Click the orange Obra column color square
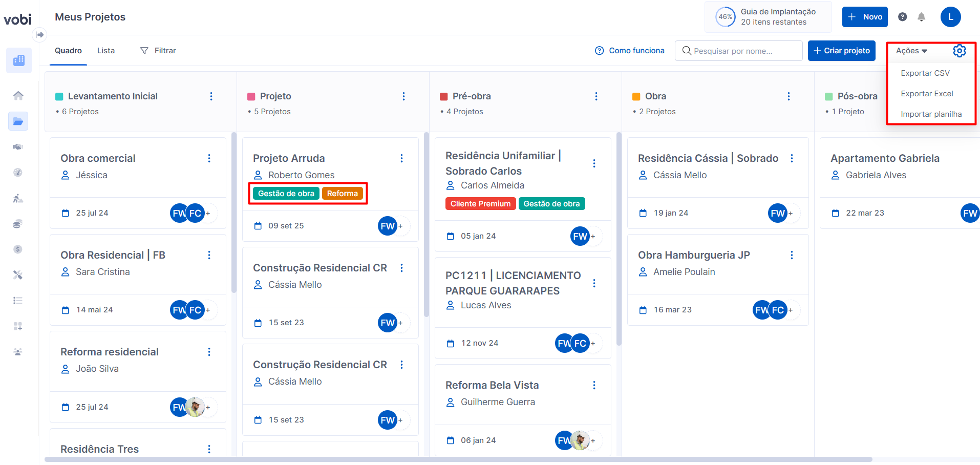 click(x=636, y=96)
